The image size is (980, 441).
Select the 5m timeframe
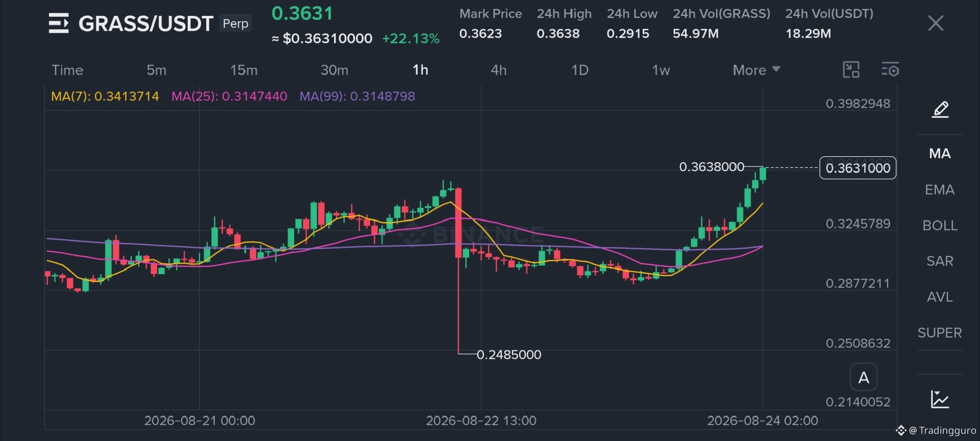156,70
